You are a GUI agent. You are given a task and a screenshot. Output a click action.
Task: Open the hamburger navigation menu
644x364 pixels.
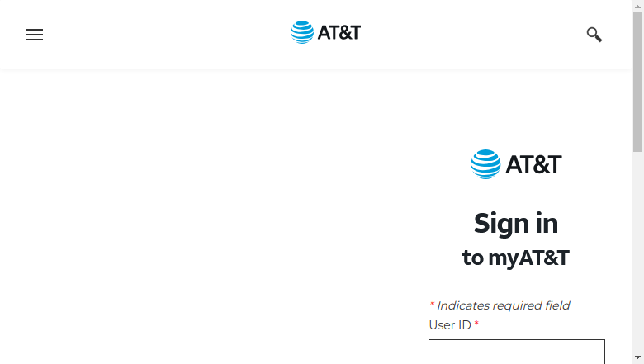35,35
